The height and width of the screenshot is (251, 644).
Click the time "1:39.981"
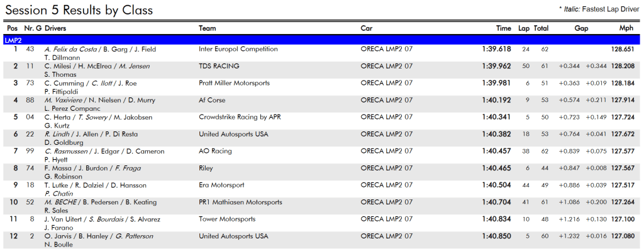click(x=497, y=83)
